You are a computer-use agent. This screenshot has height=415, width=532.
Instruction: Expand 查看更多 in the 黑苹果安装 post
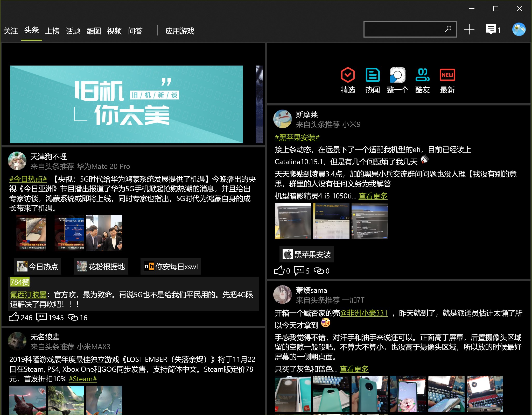pos(373,196)
